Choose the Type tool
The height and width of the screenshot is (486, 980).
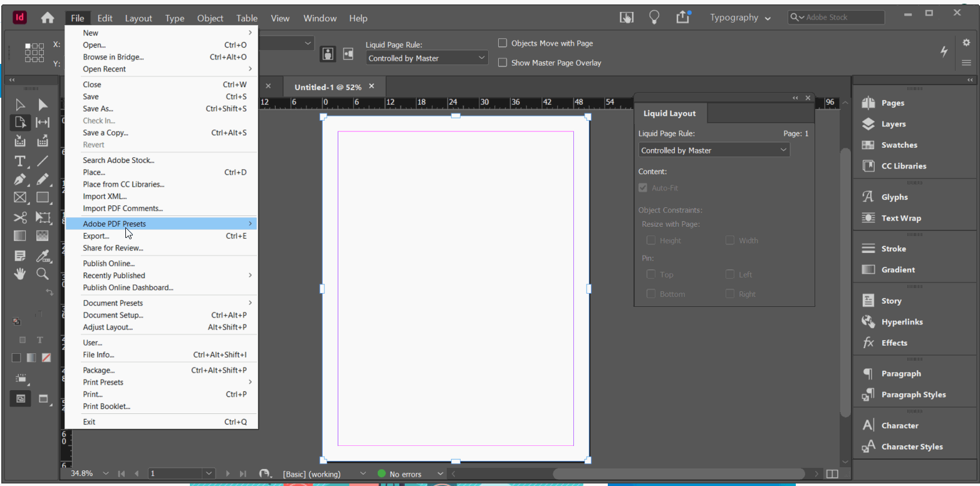[x=20, y=161]
